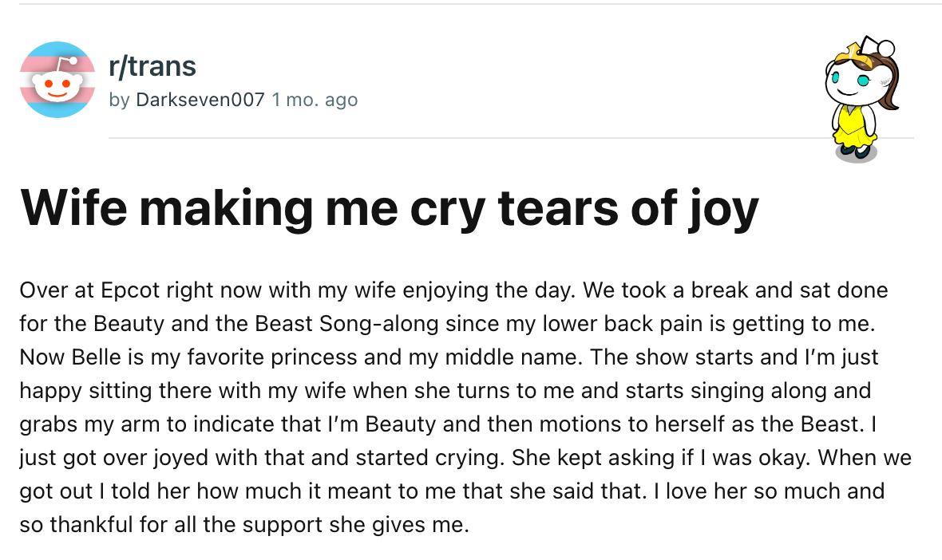Click the "1 mo. ago" timestamp
The image size is (942, 560).
click(315, 100)
